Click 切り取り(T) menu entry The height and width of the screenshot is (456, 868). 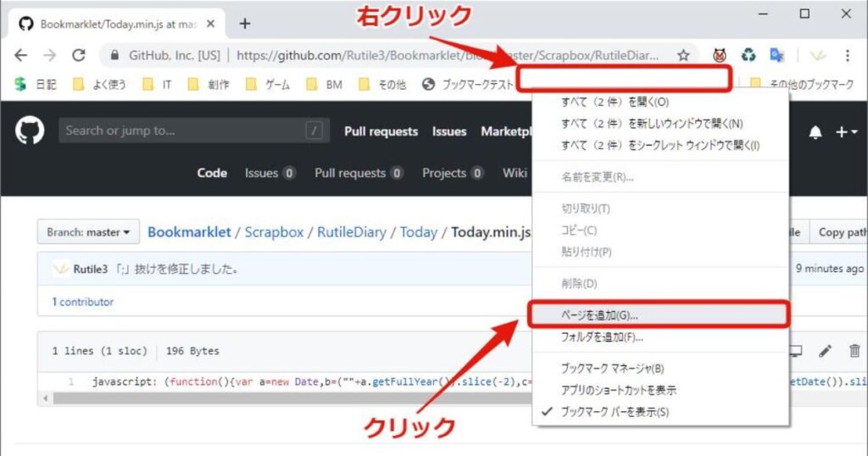click(x=660, y=209)
